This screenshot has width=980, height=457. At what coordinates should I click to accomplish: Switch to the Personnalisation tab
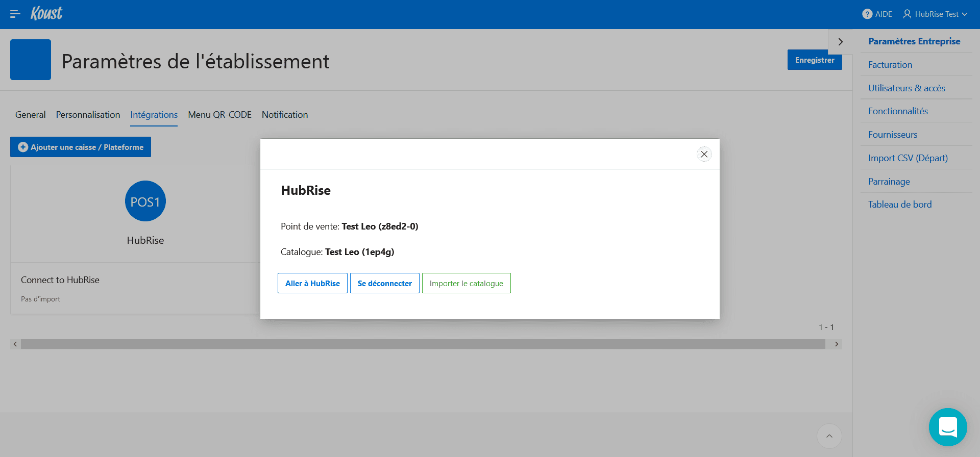pyautogui.click(x=88, y=115)
